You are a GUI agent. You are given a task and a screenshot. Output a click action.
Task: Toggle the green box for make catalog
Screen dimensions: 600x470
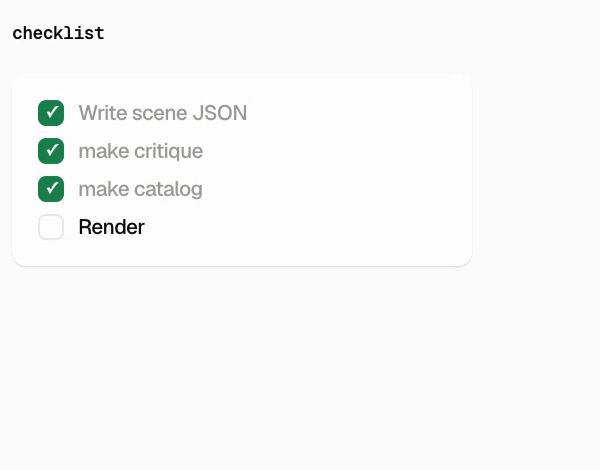(51, 189)
